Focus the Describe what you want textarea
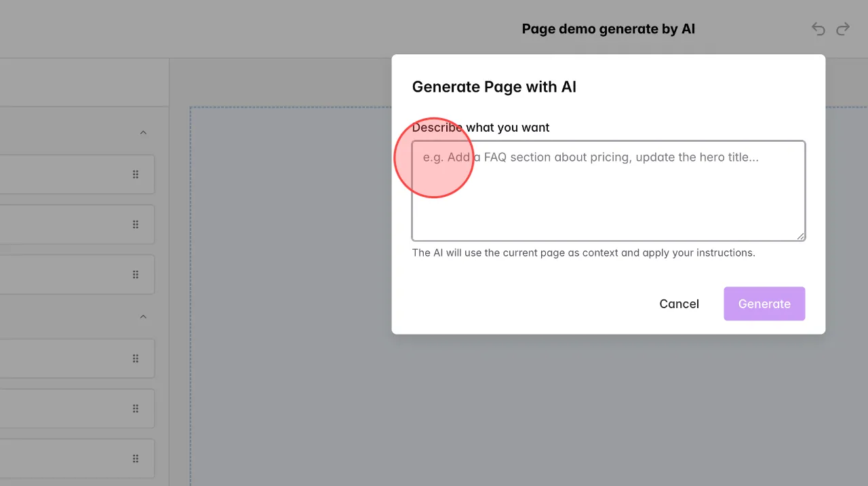This screenshot has width=868, height=486. [608, 191]
